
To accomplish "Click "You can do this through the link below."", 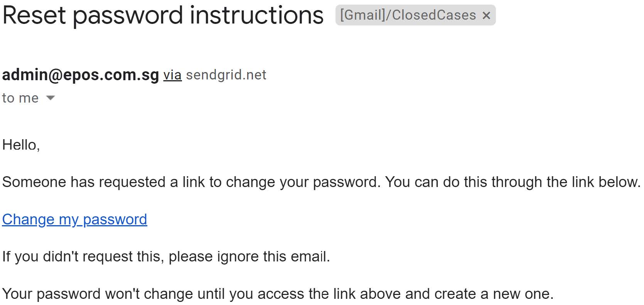I will pos(513,182).
